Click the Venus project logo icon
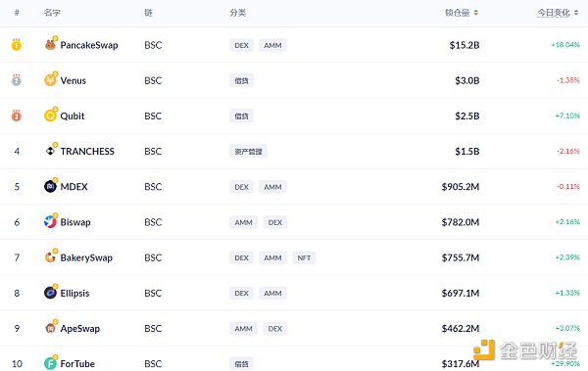 50,80
